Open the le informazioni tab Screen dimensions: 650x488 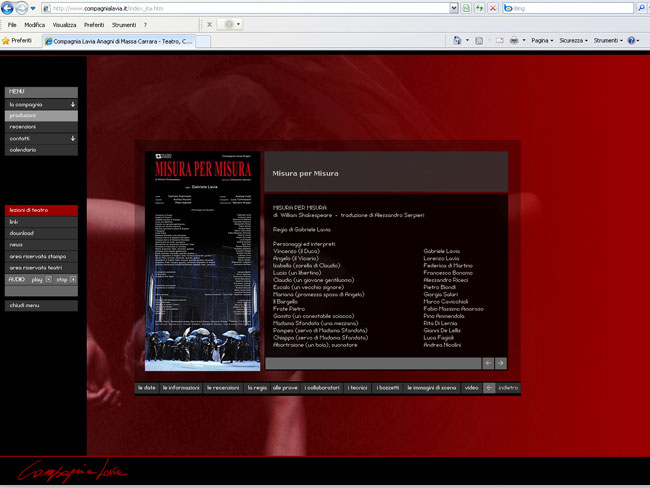(181, 388)
